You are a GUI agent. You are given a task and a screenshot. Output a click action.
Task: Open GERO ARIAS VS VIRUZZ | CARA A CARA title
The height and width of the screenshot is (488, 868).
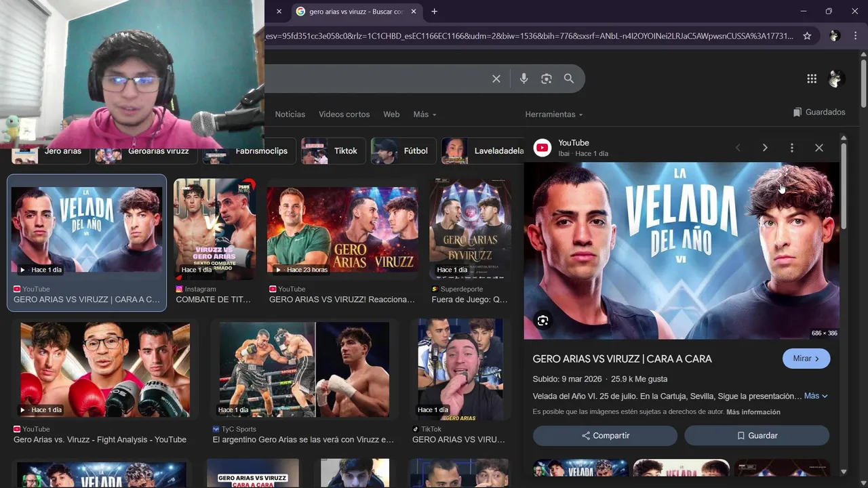coord(623,359)
